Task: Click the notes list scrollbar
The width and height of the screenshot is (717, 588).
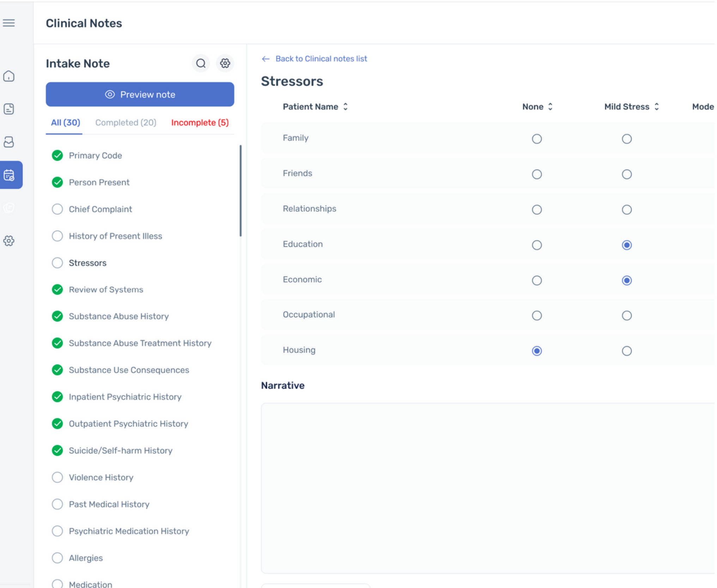Action: point(241,191)
